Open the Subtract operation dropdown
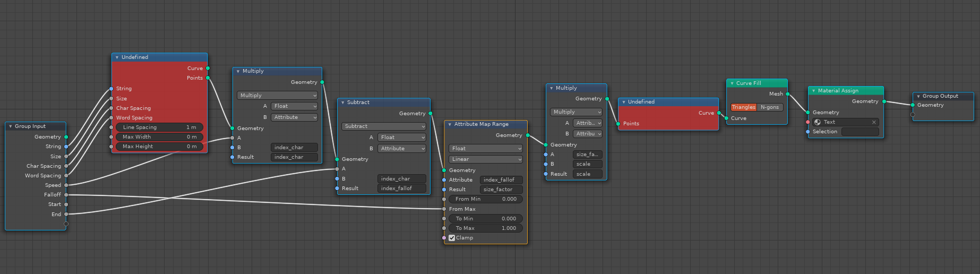The image size is (980, 274). (384, 126)
